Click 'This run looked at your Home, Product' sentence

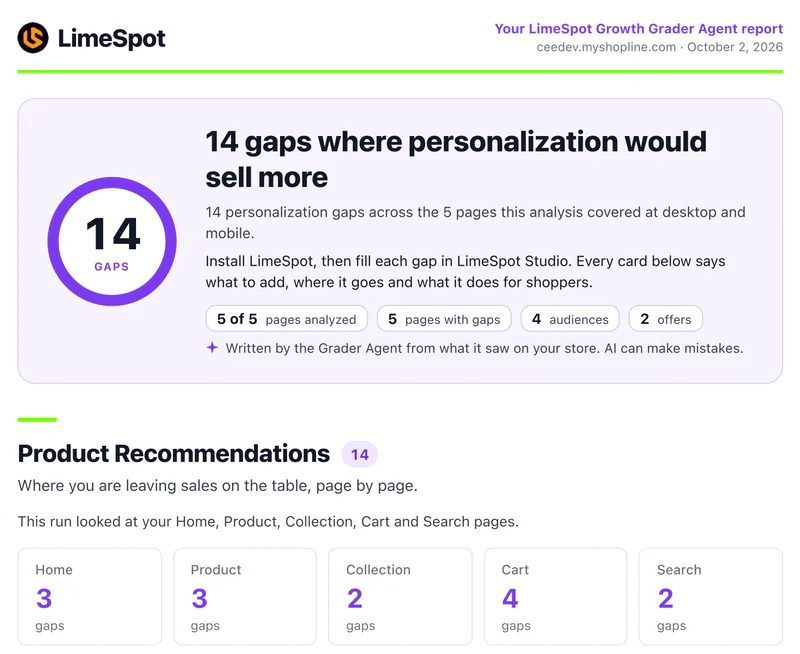(268, 522)
